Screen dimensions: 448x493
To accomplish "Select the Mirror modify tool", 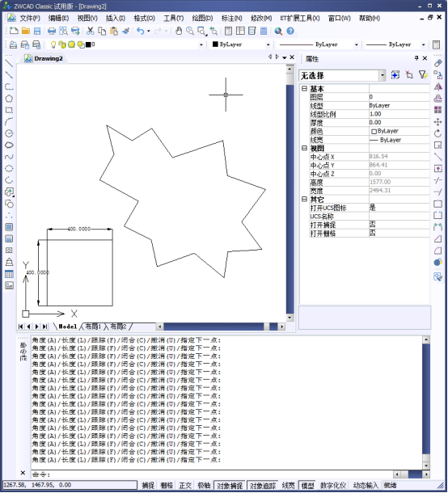I will pyautogui.click(x=438, y=86).
